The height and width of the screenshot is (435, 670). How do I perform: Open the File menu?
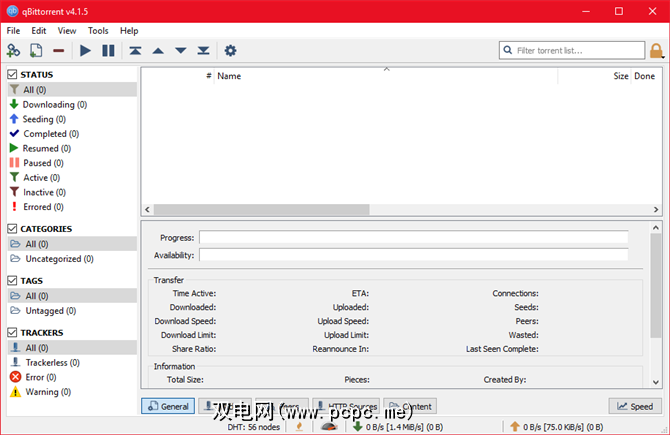[x=13, y=31]
